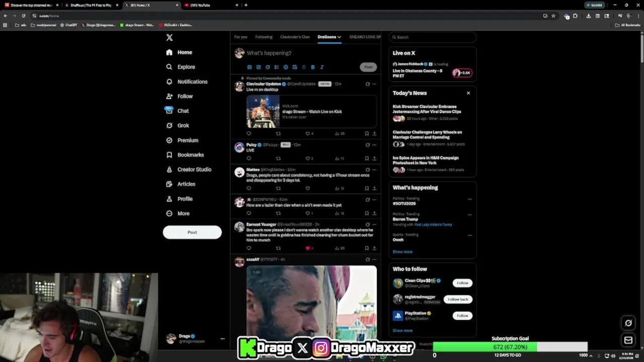Share the Clavicular Updates post
The height and width of the screenshot is (362, 644).
click(374, 134)
